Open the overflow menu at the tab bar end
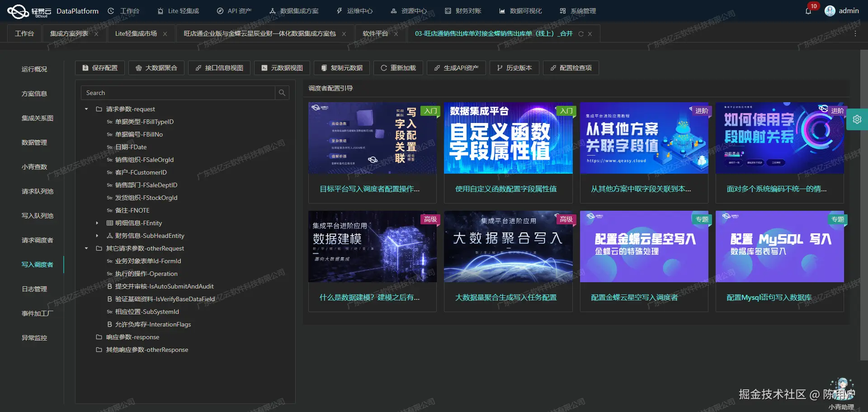The width and height of the screenshot is (868, 412). pyautogui.click(x=856, y=33)
